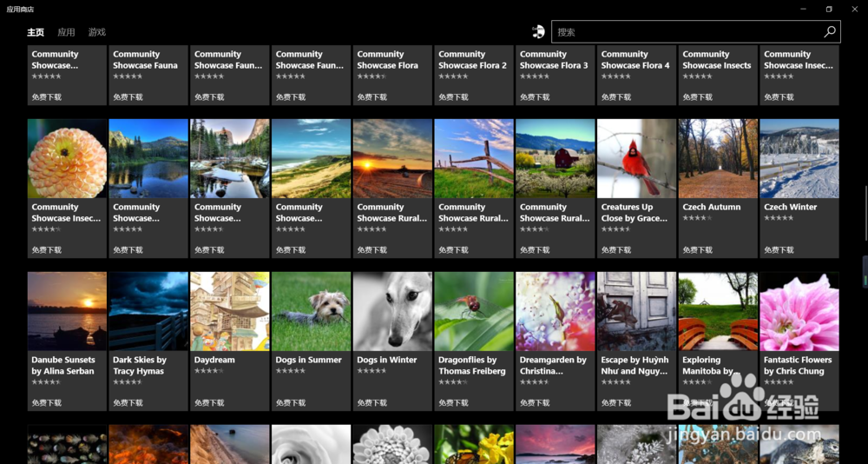Click the Community Showcase Fauna title
Viewport: 868px width, 464px height.
pos(145,59)
